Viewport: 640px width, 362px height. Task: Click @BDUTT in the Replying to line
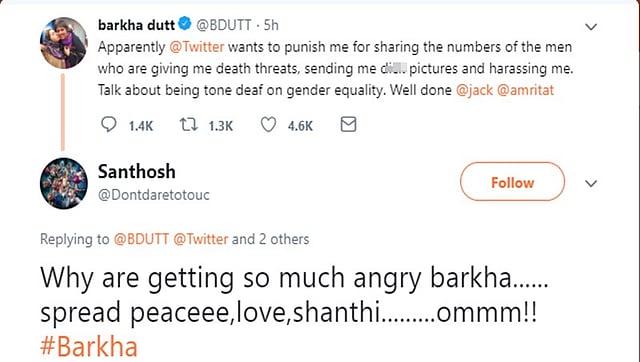(141, 239)
